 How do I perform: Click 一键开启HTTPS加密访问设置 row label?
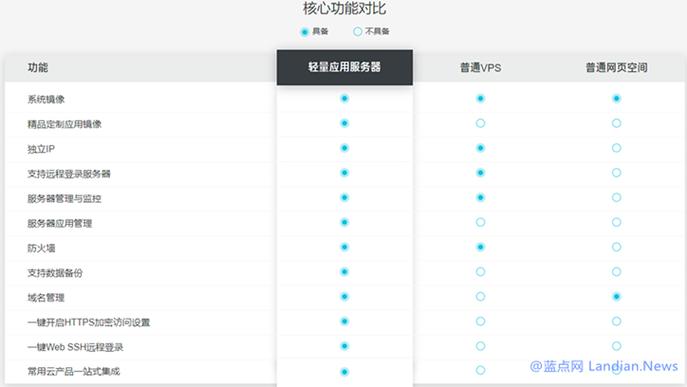tap(89, 323)
